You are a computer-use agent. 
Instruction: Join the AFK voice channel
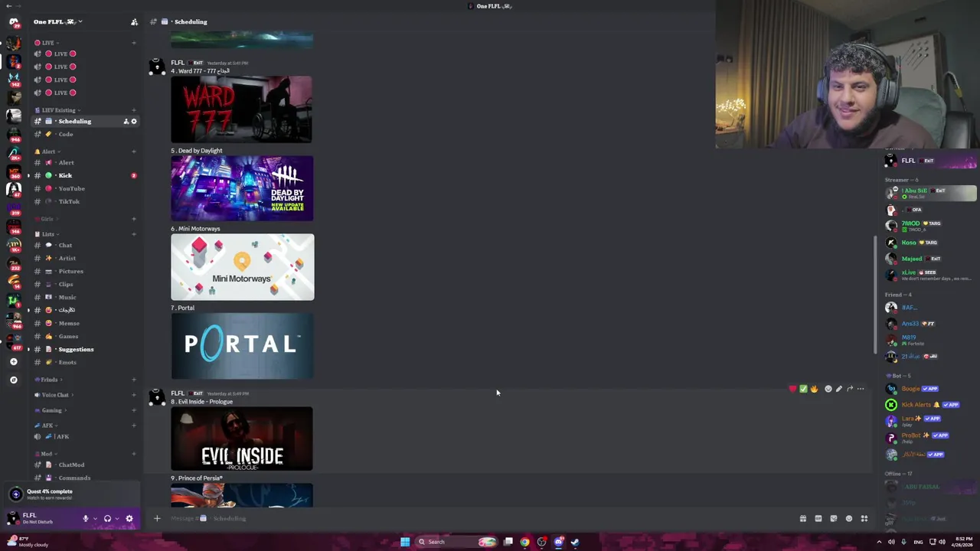click(84, 436)
